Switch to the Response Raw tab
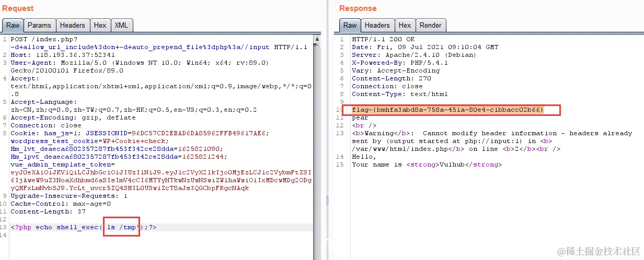This screenshot has height=260, width=644. (350, 25)
